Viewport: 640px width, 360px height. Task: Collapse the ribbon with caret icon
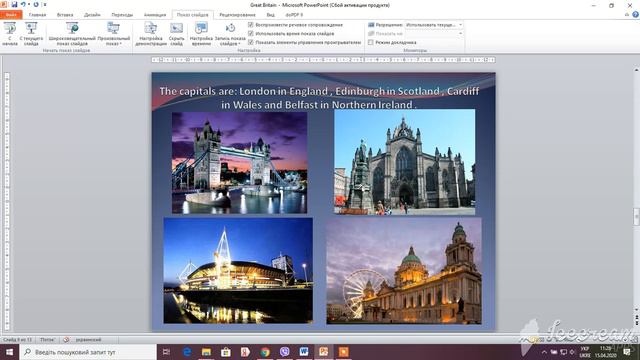[627, 14]
